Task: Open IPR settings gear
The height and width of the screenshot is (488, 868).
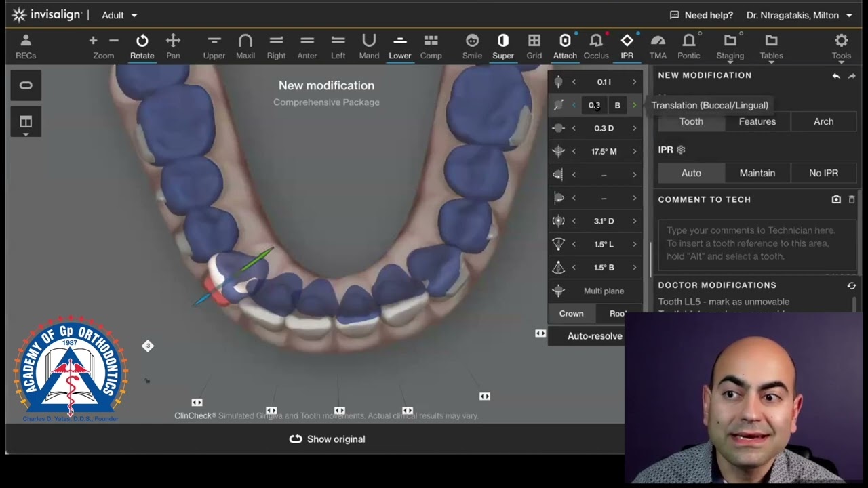Action: pos(681,150)
